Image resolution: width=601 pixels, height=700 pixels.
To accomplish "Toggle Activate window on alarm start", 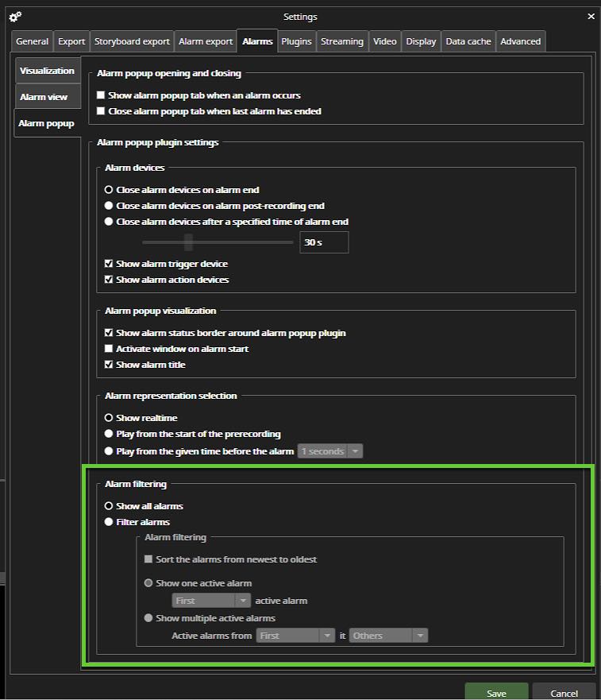I will pos(109,349).
